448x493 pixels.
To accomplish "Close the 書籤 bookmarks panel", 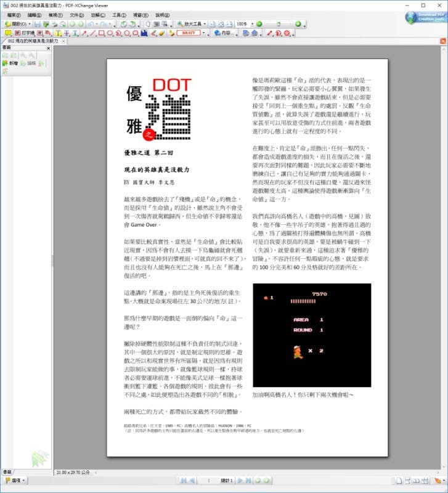I will pos(48,48).
